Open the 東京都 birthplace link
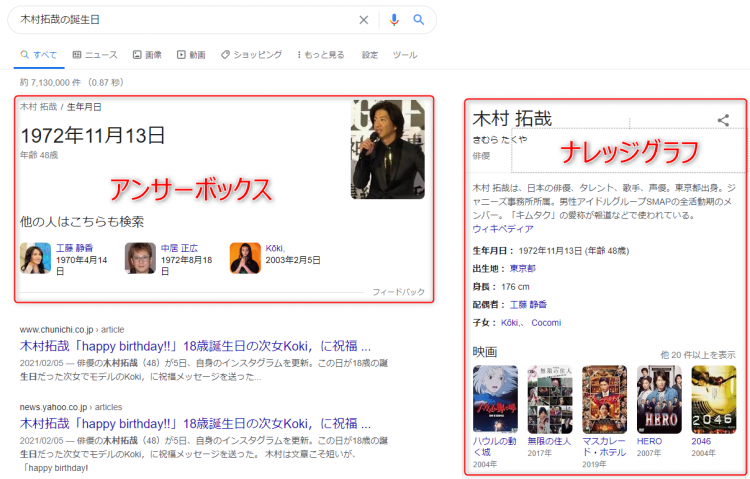The image size is (750, 479). [523, 268]
